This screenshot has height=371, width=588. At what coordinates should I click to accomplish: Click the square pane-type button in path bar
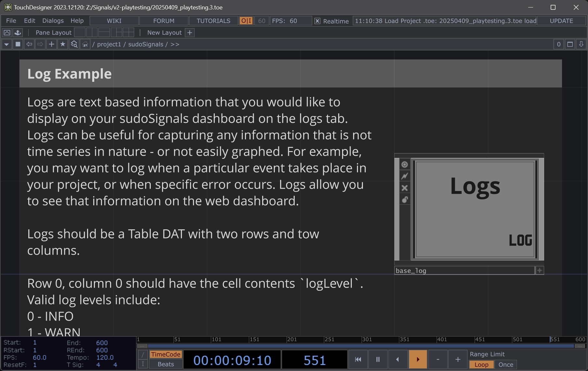coord(18,44)
